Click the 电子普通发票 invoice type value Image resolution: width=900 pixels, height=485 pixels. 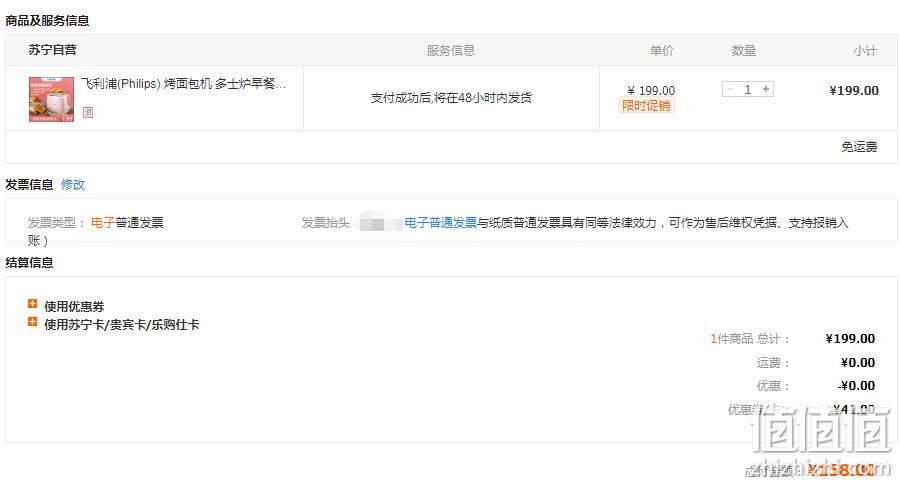click(x=127, y=223)
